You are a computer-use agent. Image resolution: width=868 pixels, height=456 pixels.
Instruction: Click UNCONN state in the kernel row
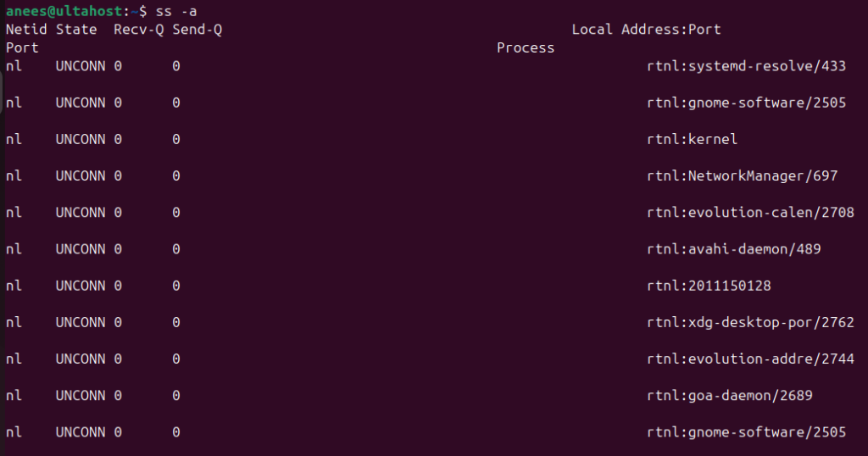click(81, 140)
